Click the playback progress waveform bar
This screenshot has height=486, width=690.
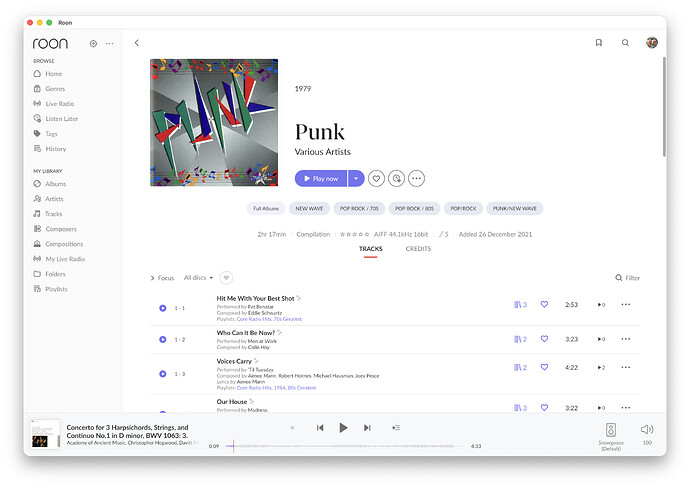339,446
